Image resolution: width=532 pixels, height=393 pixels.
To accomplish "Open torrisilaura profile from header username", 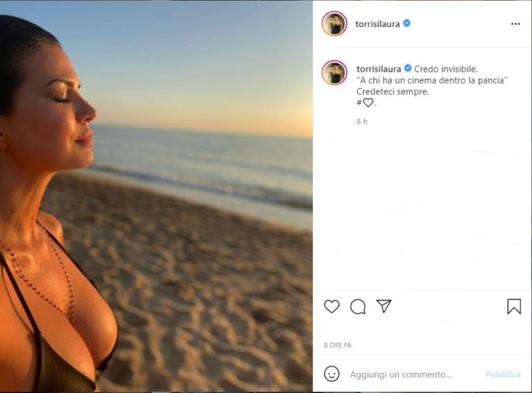I will (378, 23).
